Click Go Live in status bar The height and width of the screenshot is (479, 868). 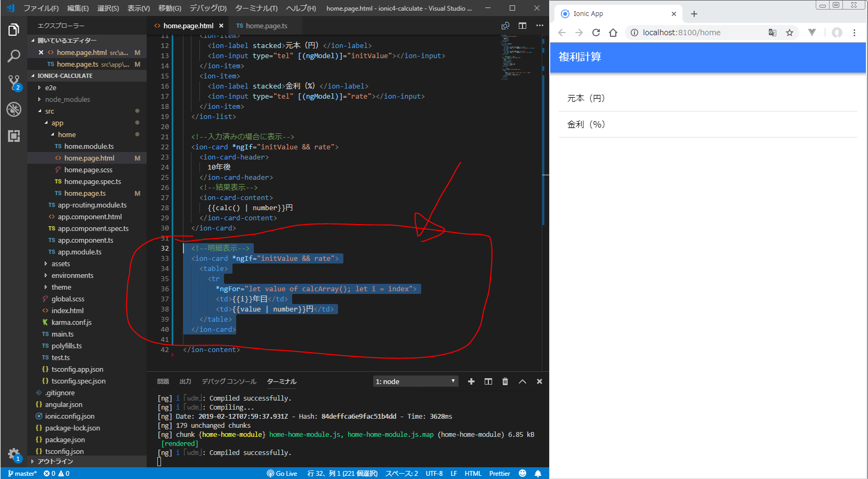tap(282, 473)
